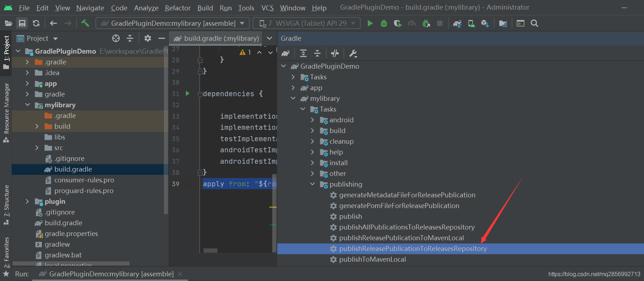Toggle the Resource Manager tool window button
The width and height of the screenshot is (644, 281).
[6, 113]
